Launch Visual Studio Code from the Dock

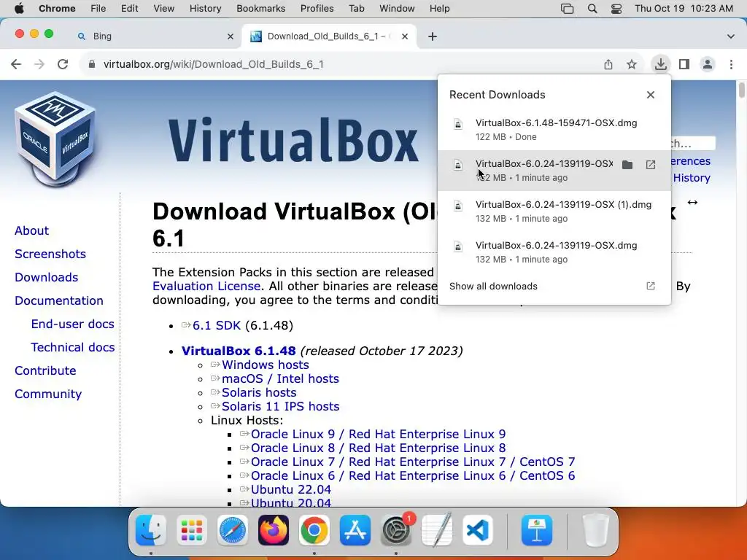pos(477,530)
